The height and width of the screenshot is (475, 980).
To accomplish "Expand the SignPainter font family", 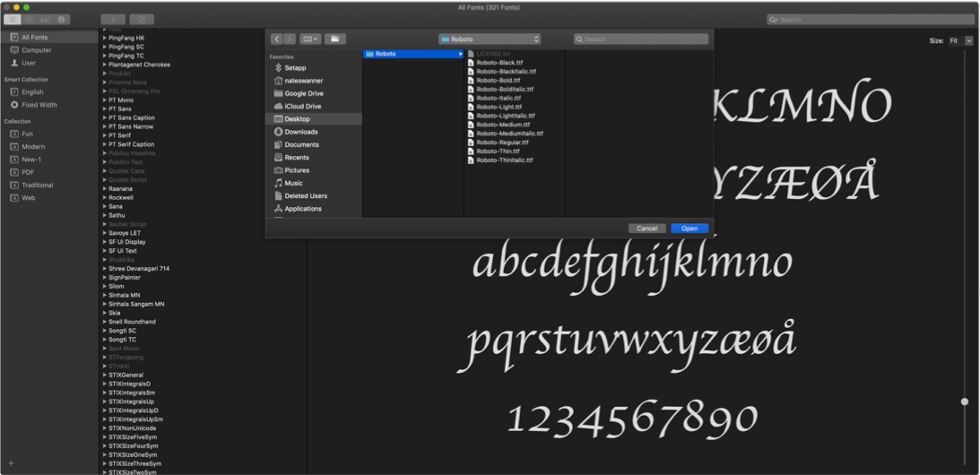I will pos(104,278).
